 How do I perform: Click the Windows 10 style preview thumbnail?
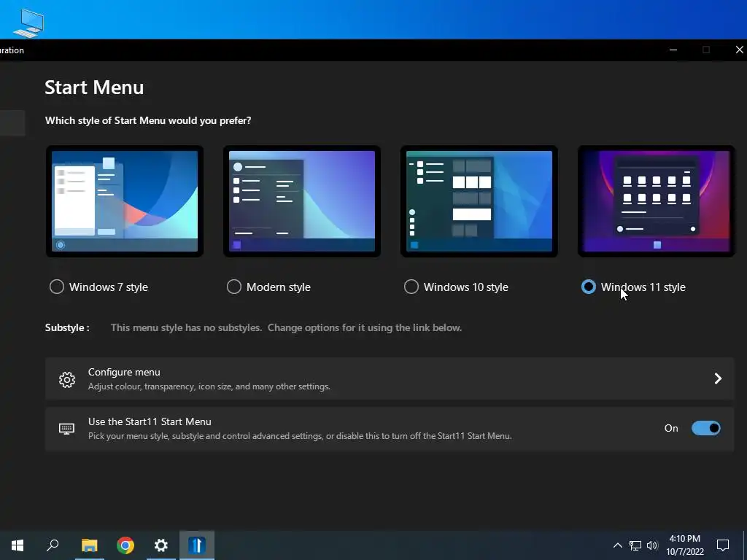click(479, 201)
